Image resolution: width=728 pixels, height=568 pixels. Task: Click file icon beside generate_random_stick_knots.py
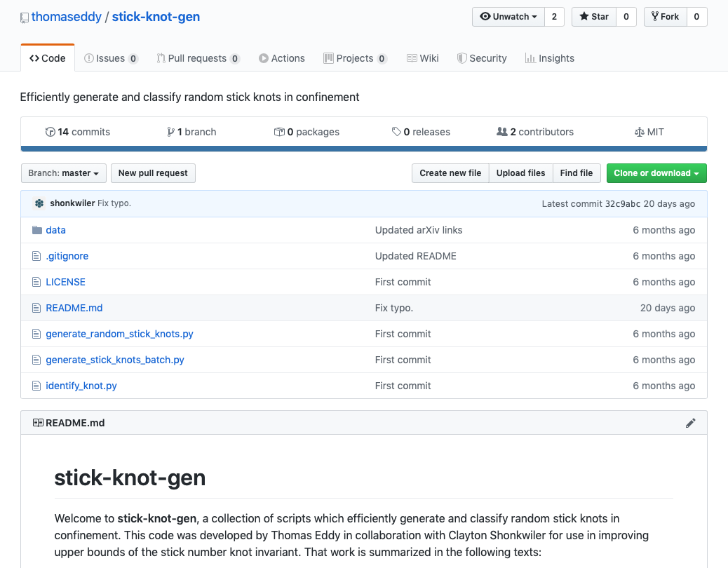[x=36, y=334]
